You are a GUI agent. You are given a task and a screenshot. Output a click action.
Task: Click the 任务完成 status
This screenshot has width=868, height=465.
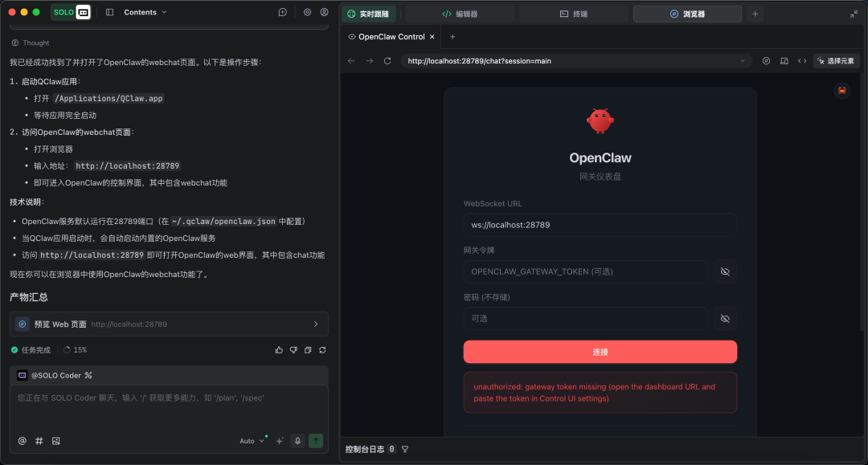(x=31, y=350)
